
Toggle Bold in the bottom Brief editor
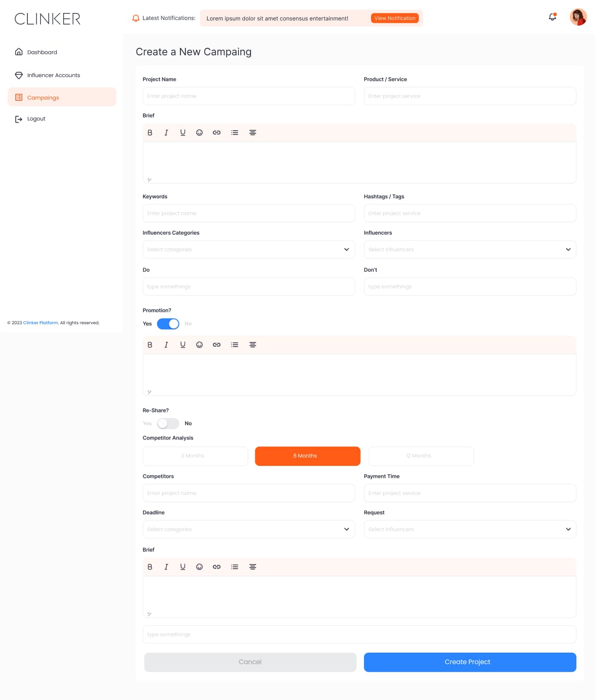pos(150,567)
